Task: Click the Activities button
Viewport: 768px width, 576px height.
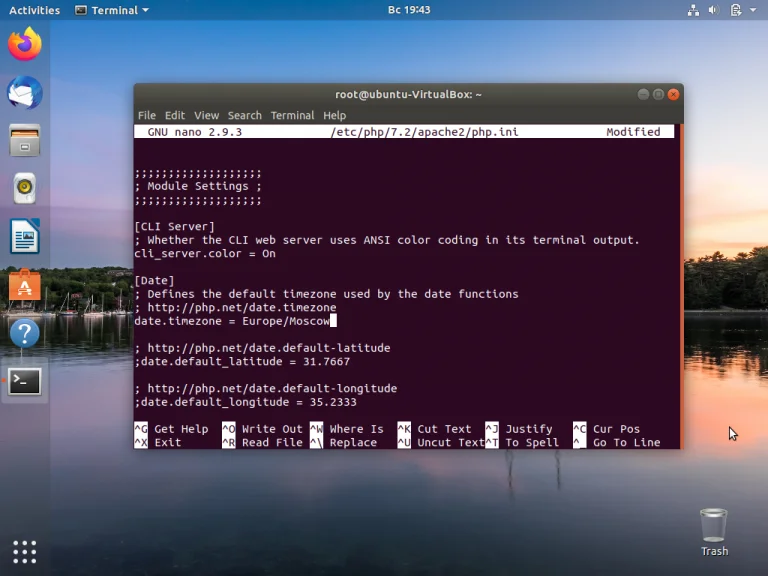Action: (x=34, y=10)
